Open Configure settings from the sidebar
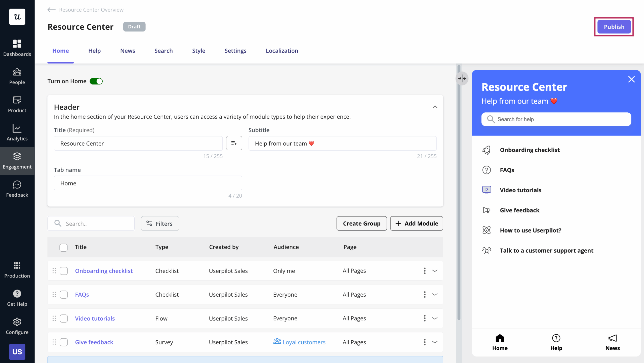The height and width of the screenshot is (363, 644). pyautogui.click(x=17, y=326)
